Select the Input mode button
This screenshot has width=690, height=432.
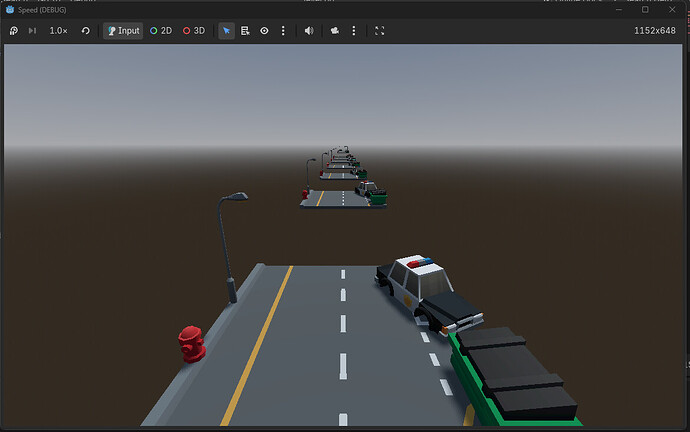tap(122, 31)
